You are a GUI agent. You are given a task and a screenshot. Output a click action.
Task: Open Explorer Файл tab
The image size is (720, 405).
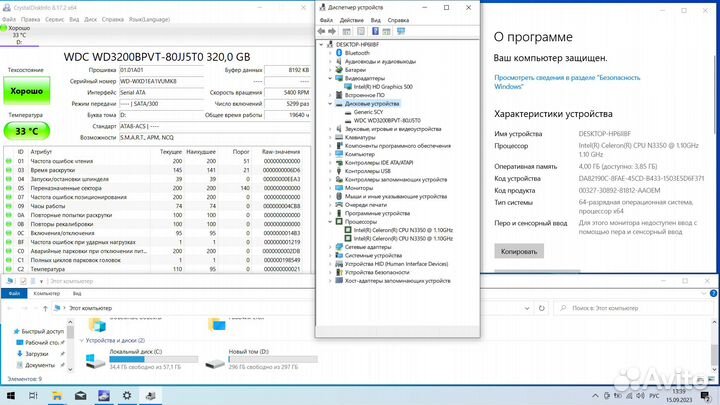14,293
